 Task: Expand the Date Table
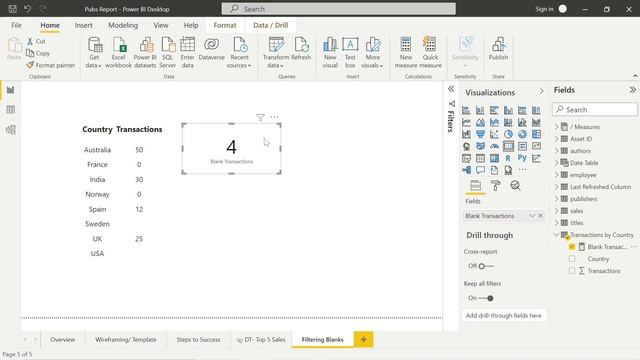(556, 163)
